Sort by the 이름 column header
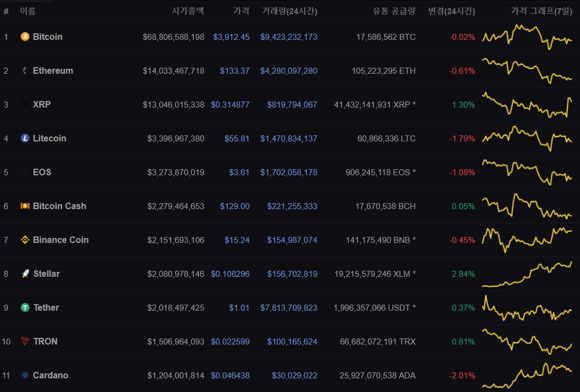The width and height of the screenshot is (580, 392). pos(28,11)
